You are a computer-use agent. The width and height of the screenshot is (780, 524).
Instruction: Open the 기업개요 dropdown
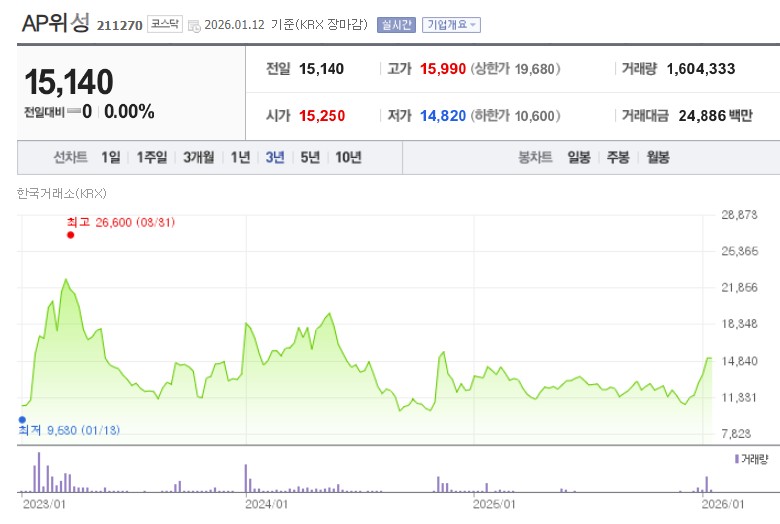(451, 25)
